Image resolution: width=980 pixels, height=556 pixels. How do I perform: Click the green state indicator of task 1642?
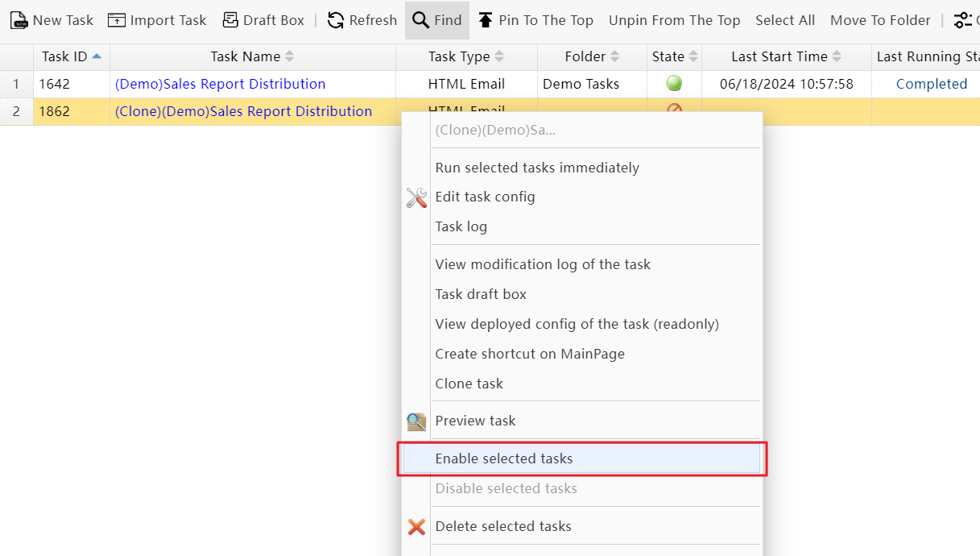coord(674,83)
